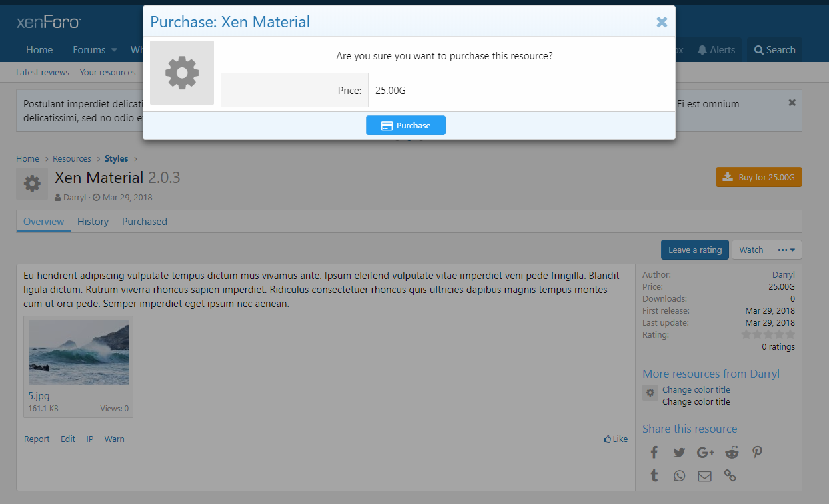Open the more options dropdown beside Watch
Screen dimensions: 829x504
click(x=786, y=250)
